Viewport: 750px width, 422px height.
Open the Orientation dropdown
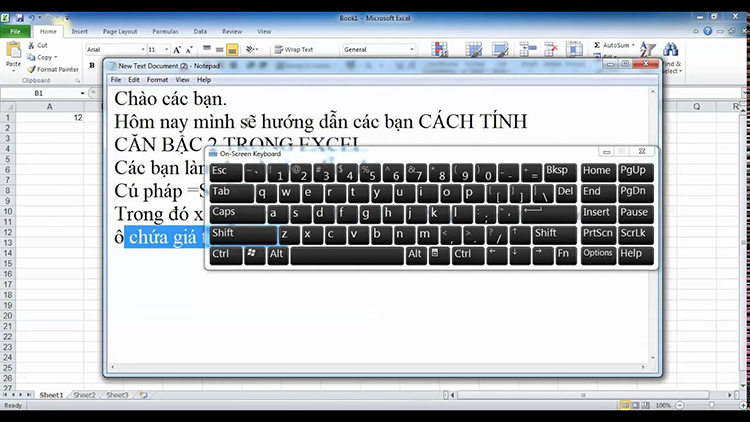[252, 49]
